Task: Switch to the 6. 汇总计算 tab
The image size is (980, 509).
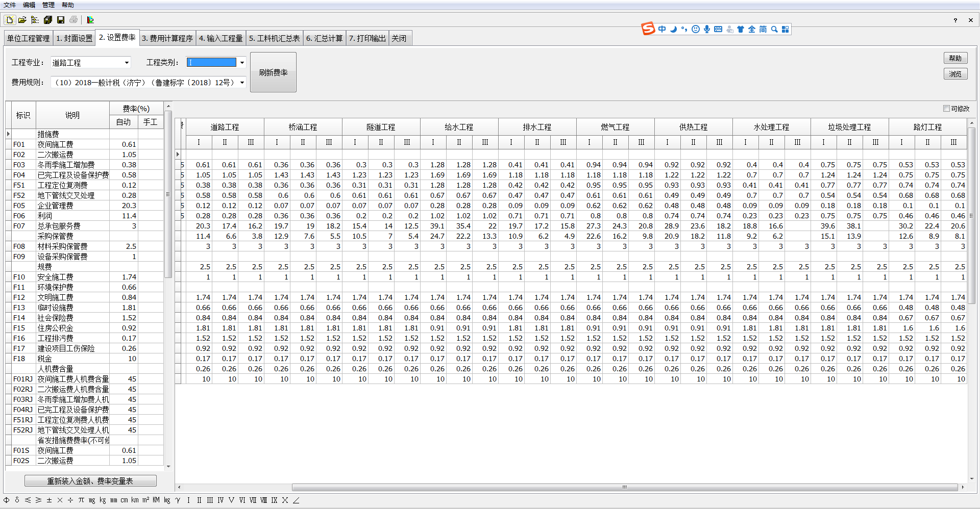Action: (325, 39)
